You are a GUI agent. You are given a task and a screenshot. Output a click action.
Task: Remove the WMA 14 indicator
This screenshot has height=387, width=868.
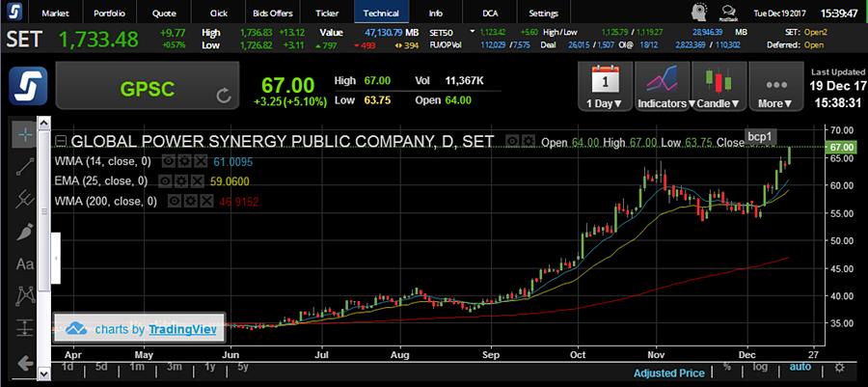pyautogui.click(x=201, y=162)
